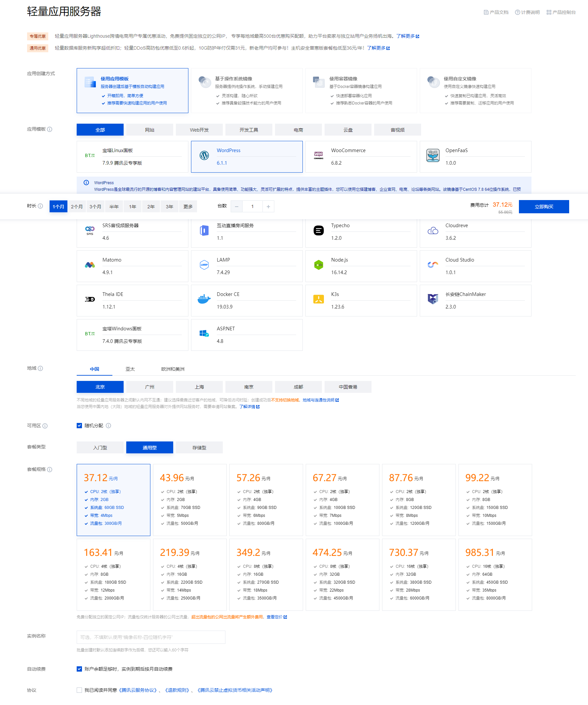This screenshot has height=705, width=588.
Task: Select the Cloudreve cloud icon
Action: coord(433,230)
